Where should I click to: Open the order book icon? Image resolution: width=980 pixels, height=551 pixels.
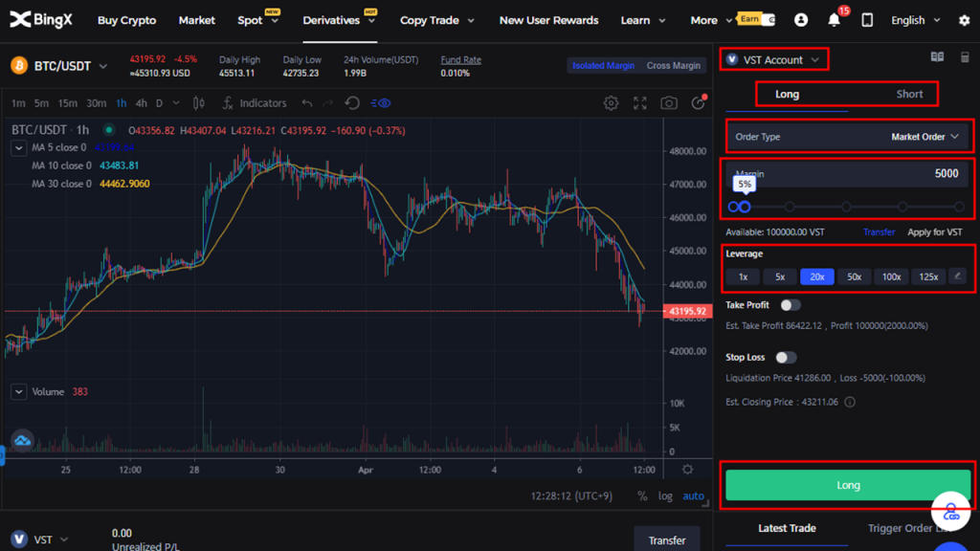[x=937, y=57]
